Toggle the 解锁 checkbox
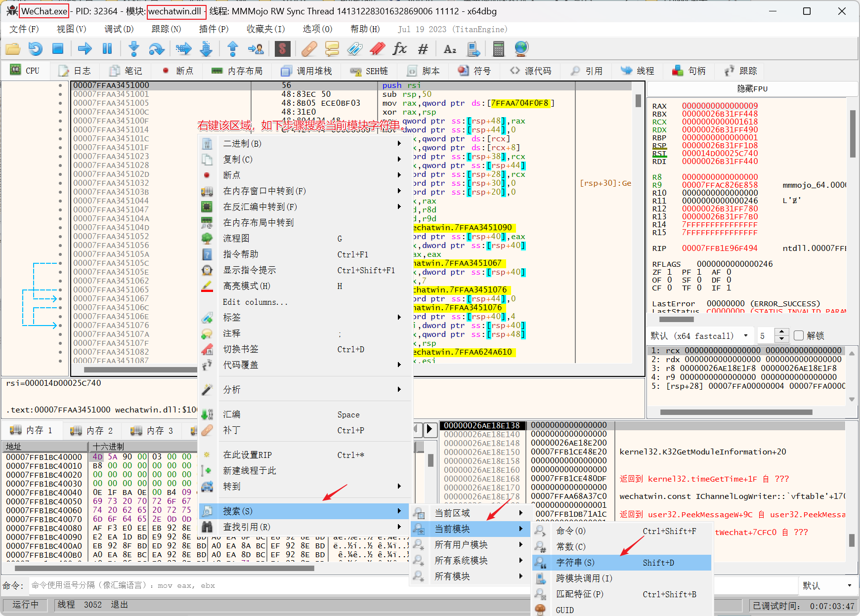 (x=799, y=336)
